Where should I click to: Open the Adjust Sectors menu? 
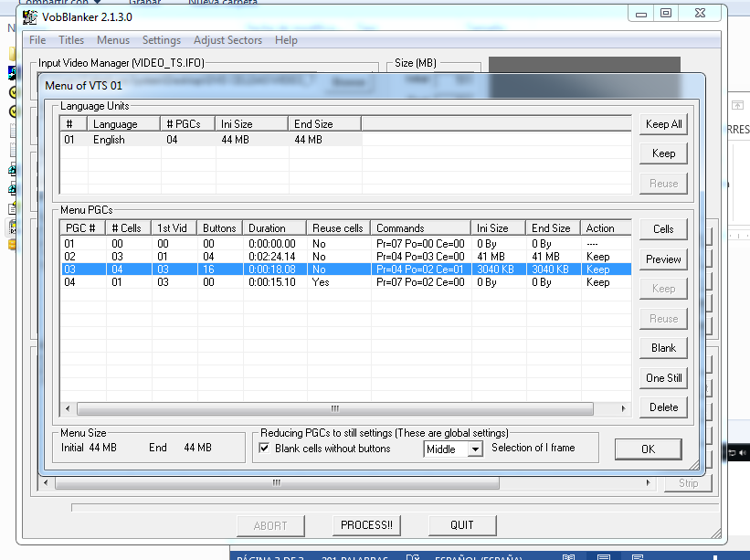click(227, 40)
